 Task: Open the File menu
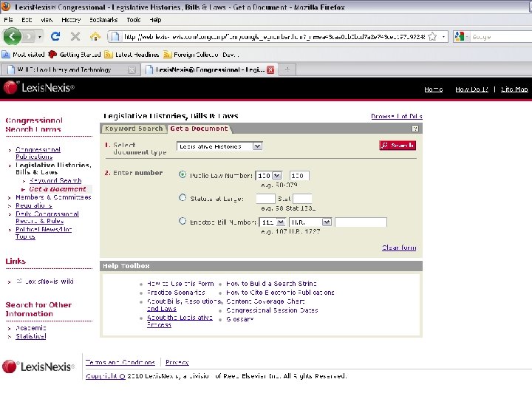tap(8, 20)
